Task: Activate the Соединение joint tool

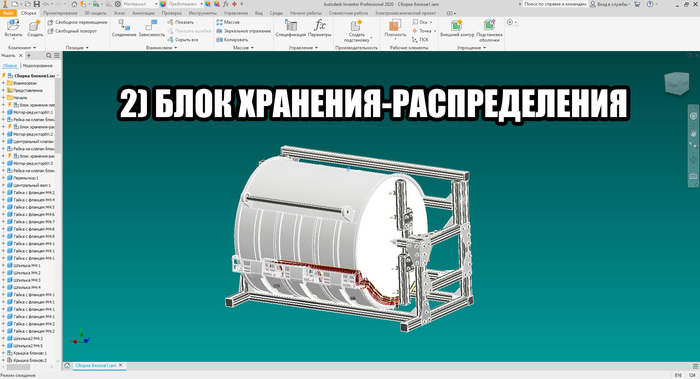Action: 124,28
